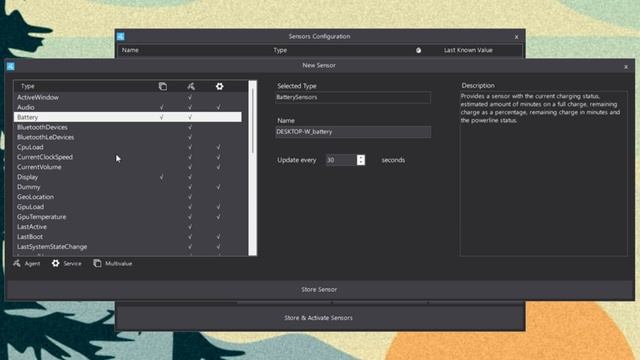Click the Selected Type field showing BatterySensors

(353, 97)
